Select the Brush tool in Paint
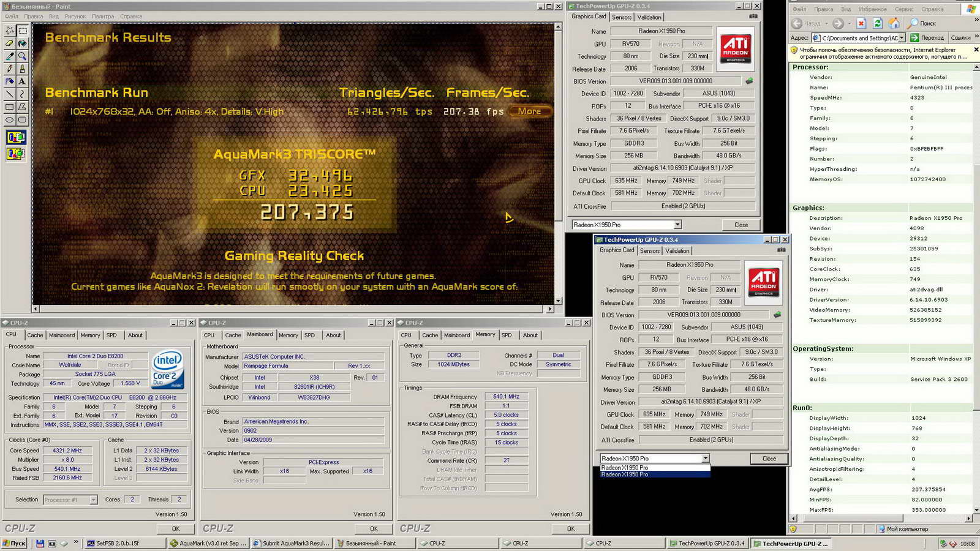The width and height of the screenshot is (980, 551). [23, 69]
